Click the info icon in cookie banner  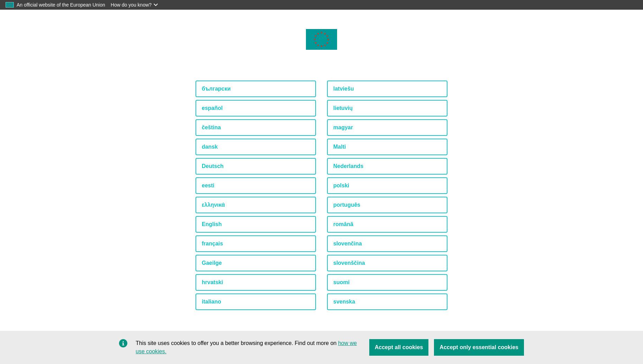click(123, 343)
